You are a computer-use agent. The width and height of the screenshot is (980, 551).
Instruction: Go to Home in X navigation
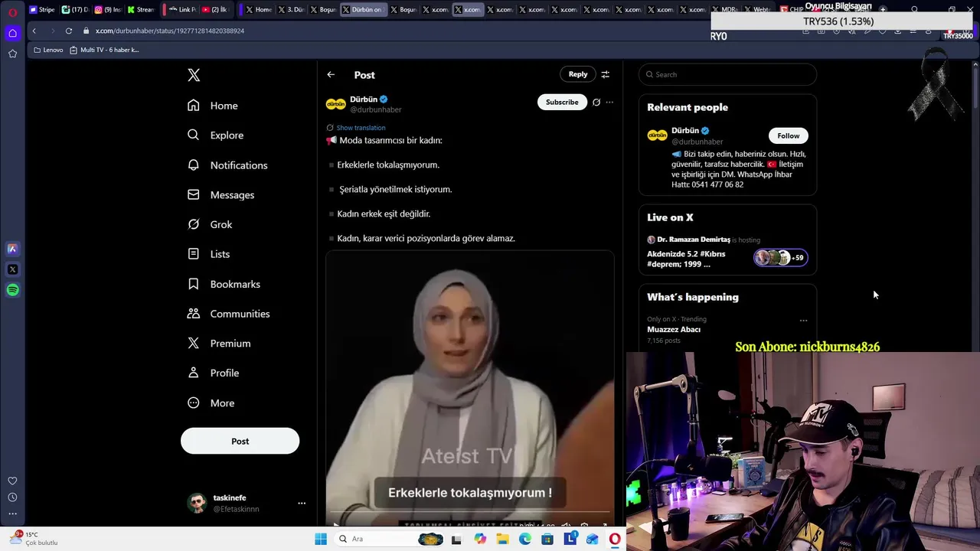point(213,106)
